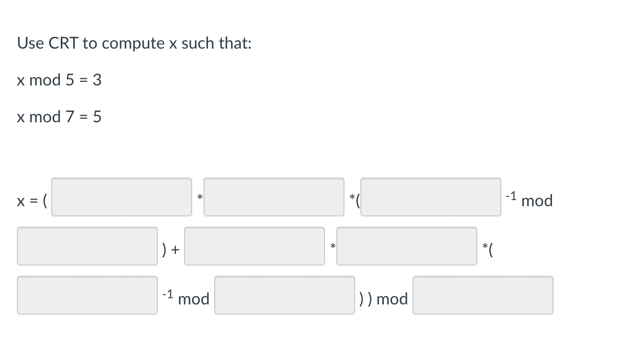Click the first "-1 mod" superscript text
644x351 pixels.
[530, 200]
